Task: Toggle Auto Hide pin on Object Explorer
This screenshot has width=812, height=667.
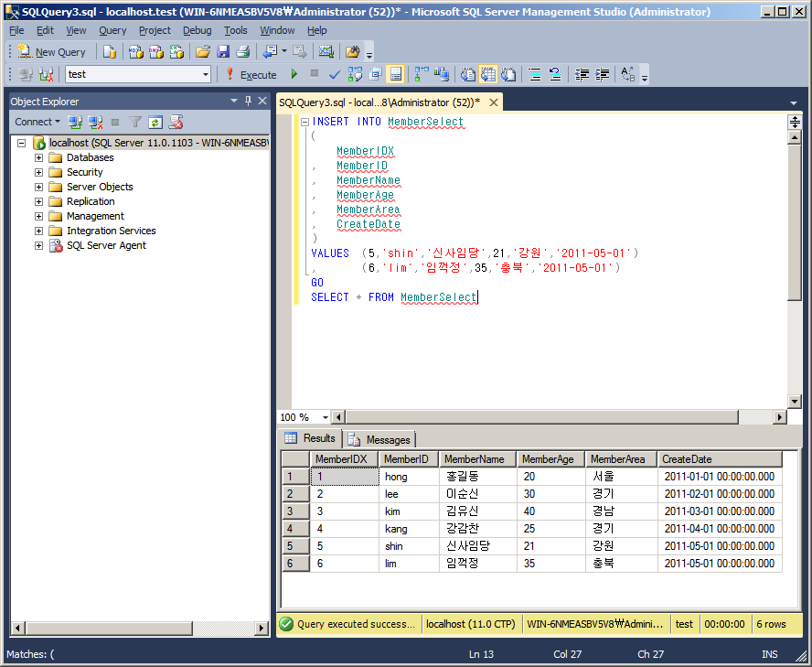Action: coord(248,101)
